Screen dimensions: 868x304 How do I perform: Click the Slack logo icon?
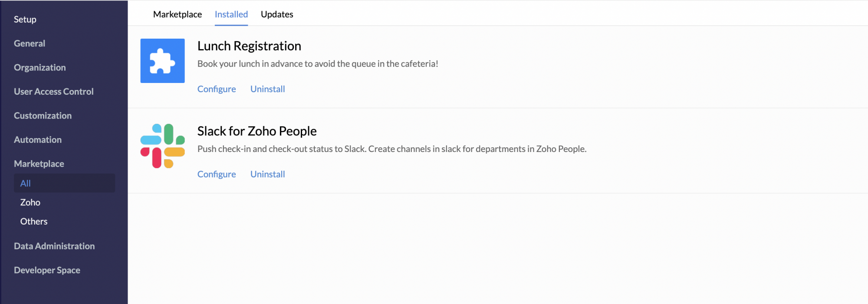pos(162,146)
